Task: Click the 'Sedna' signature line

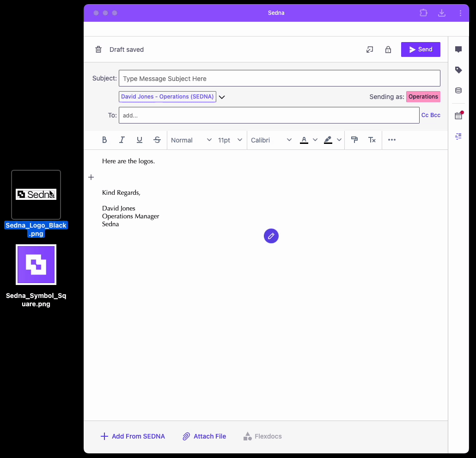Action: click(x=110, y=224)
